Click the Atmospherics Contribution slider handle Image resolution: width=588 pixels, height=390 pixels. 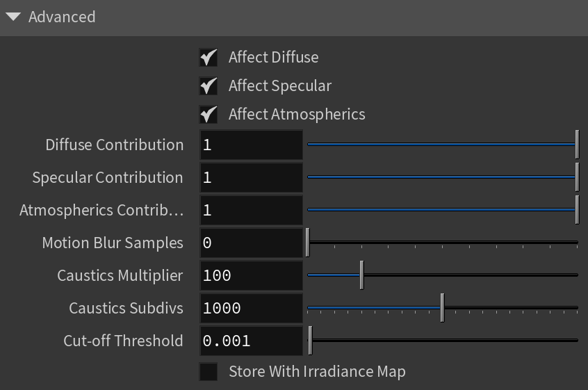click(x=577, y=210)
